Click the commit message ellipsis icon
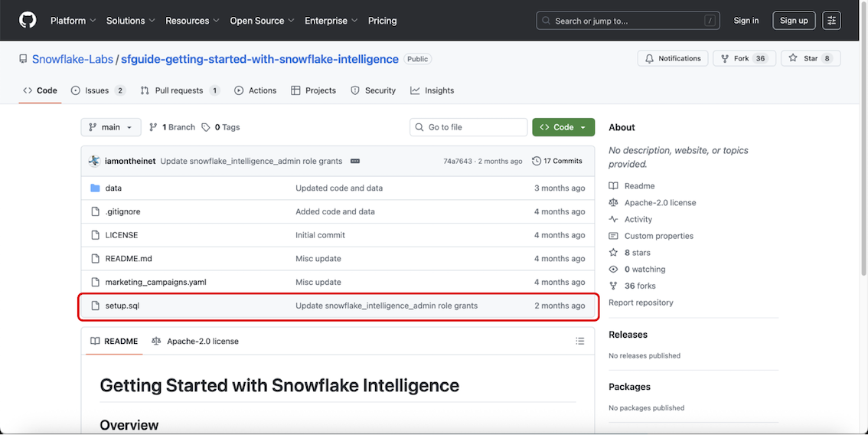 click(355, 162)
